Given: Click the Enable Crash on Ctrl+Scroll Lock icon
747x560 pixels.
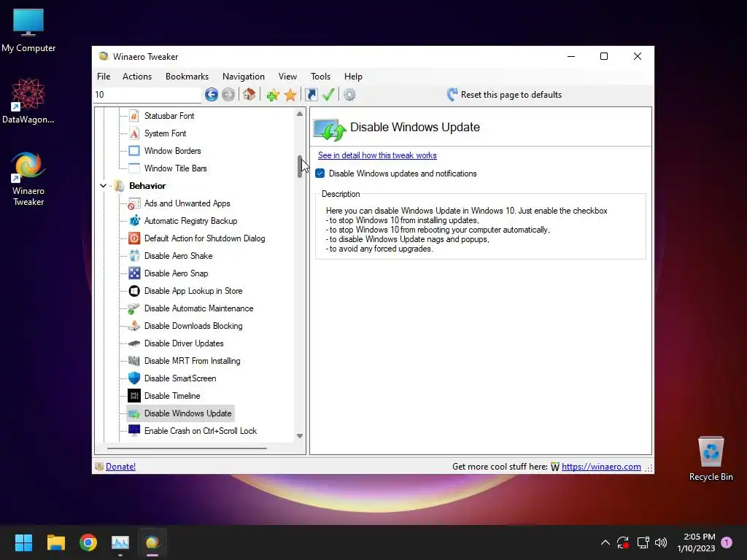Looking at the screenshot, I should coord(134,430).
